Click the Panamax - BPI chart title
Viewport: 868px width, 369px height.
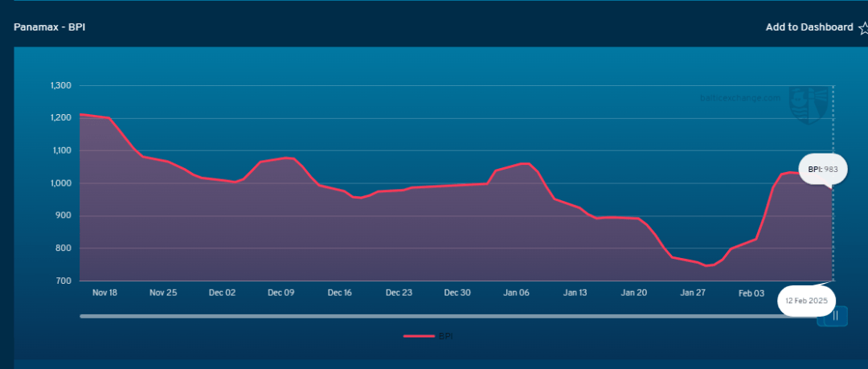pos(49,27)
